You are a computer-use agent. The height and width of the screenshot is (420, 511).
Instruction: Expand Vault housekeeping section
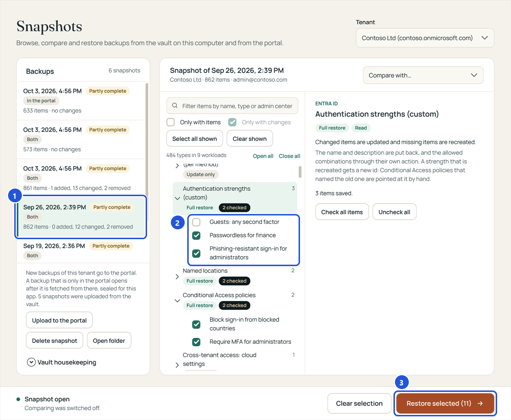61,362
